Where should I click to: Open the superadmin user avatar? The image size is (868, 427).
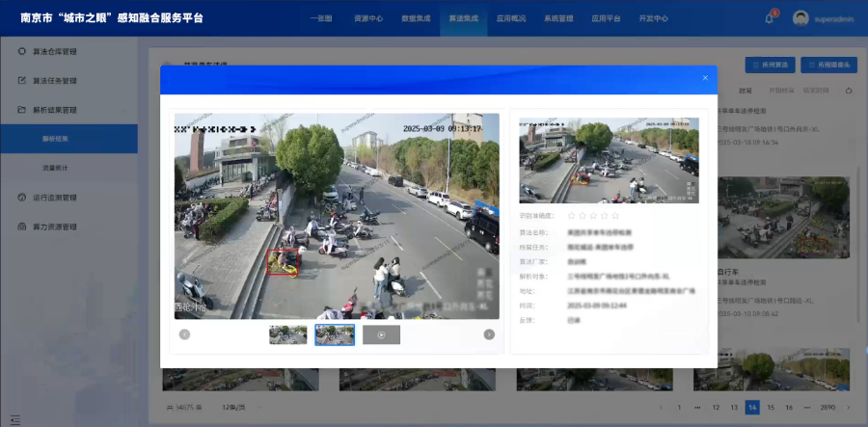click(800, 18)
